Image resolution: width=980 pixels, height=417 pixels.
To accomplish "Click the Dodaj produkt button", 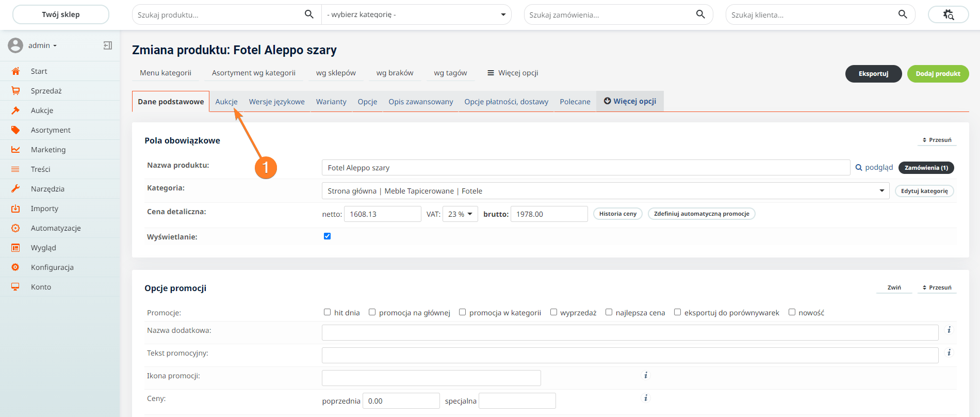I will tap(938, 74).
